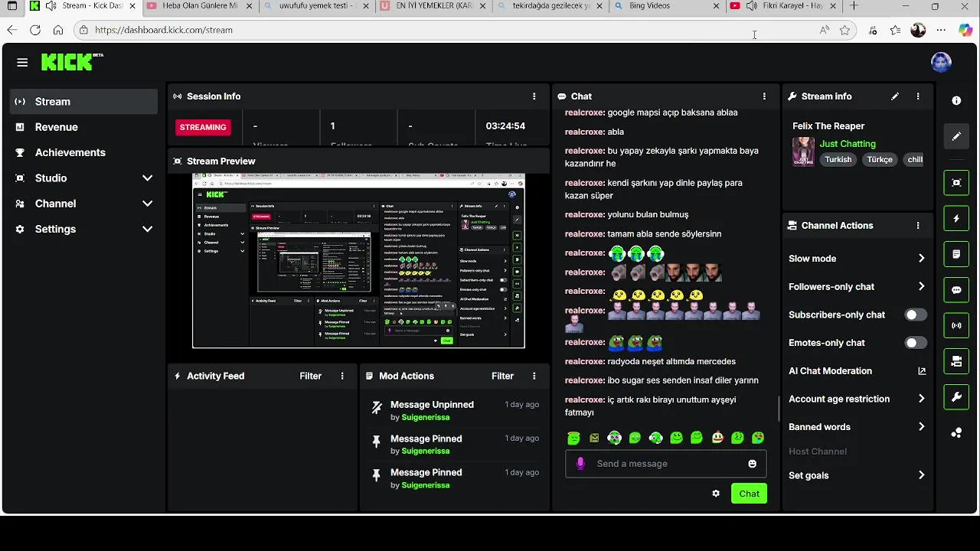The width and height of the screenshot is (980, 551).
Task: Go to Achievements in the sidebar
Action: (x=83, y=152)
